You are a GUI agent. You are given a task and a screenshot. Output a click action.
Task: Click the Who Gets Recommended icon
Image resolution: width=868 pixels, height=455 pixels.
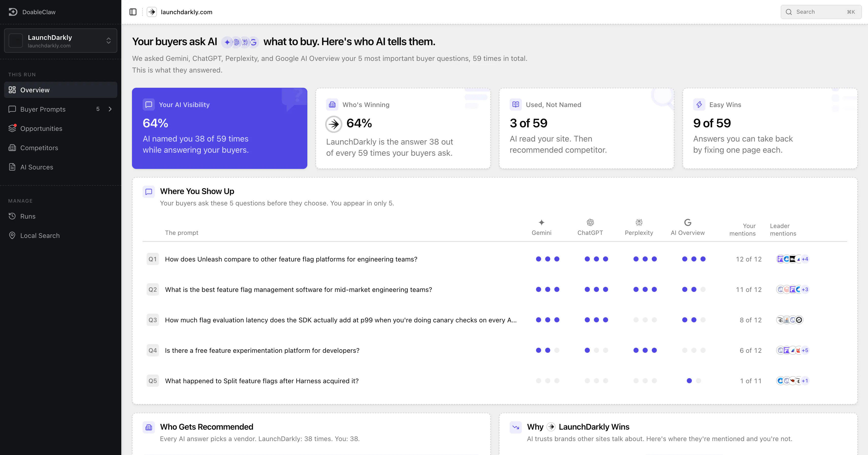click(148, 427)
